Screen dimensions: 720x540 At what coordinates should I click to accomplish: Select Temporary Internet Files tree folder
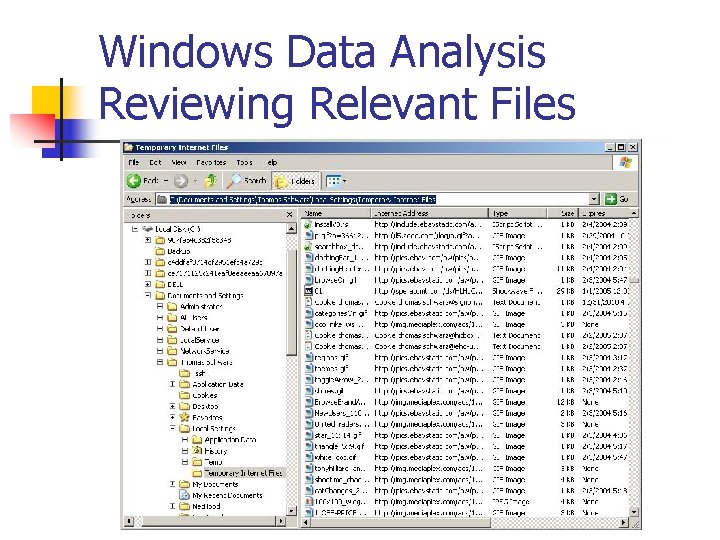[237, 473]
